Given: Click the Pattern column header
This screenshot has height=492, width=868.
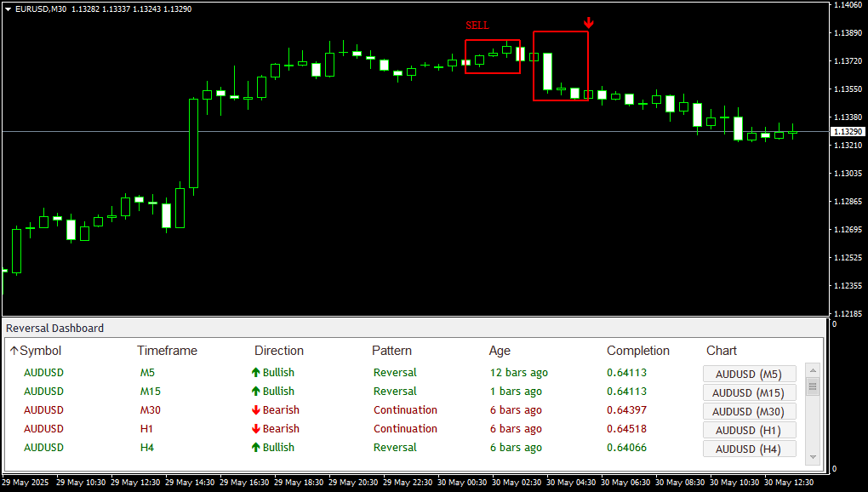Looking at the screenshot, I should pos(391,350).
